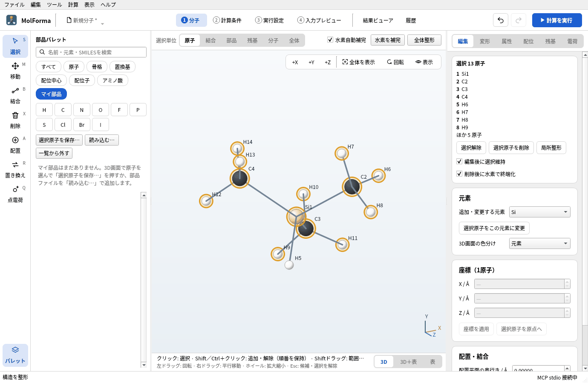Viewport: 588px width, 383px height.
Task: Click the 全体整形 button
Action: (424, 40)
